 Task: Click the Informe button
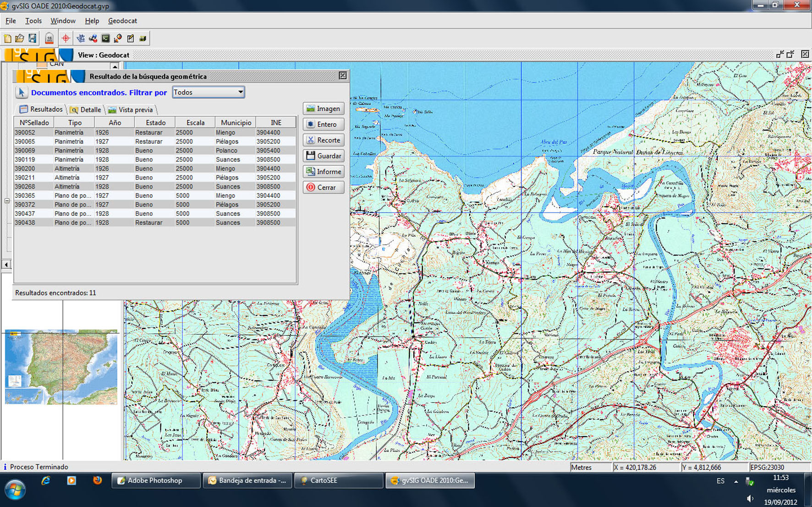(324, 171)
